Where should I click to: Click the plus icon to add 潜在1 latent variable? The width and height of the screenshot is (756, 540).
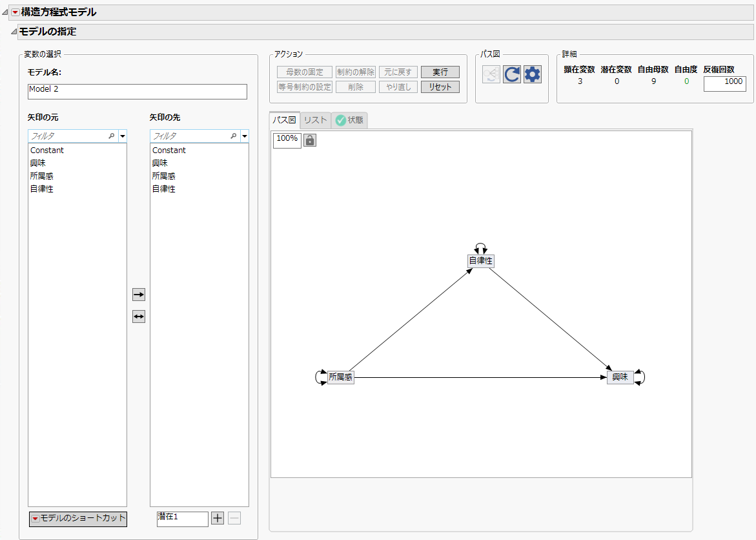click(x=217, y=518)
